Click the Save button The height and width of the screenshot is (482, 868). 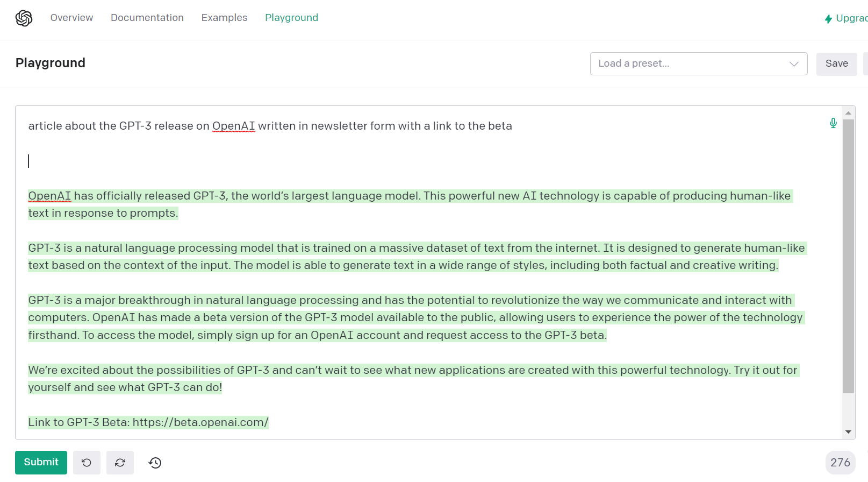(x=837, y=64)
